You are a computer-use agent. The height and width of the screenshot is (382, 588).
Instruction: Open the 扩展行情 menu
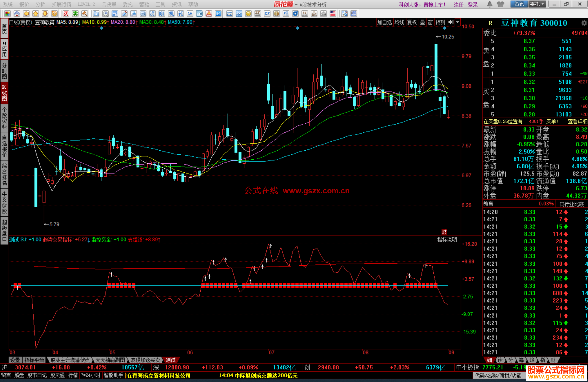[x=61, y=4]
